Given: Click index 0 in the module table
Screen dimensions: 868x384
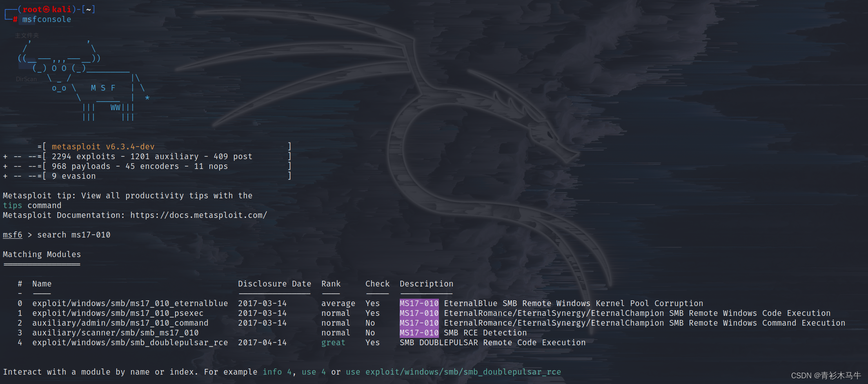Looking at the screenshot, I should point(20,303).
